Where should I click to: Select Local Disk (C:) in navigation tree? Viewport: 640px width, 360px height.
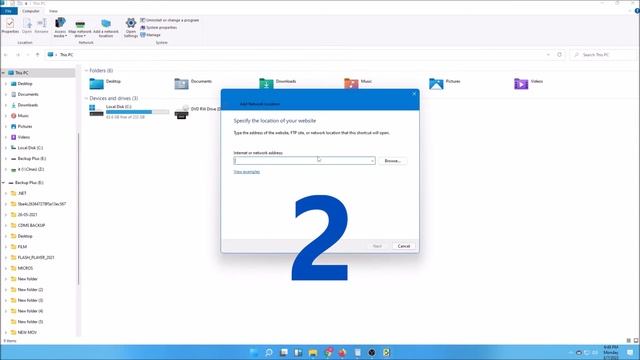point(30,148)
